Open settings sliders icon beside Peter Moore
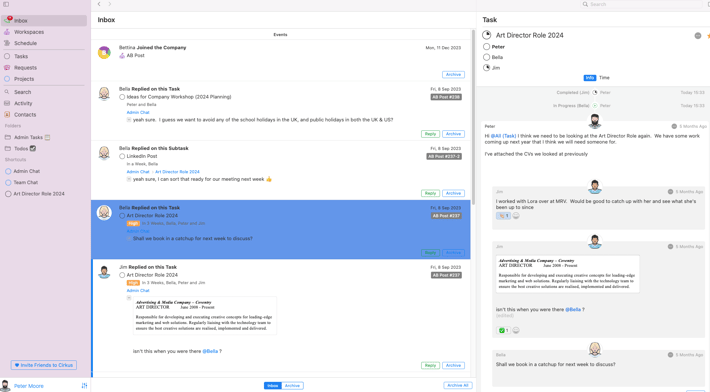This screenshot has height=392, width=710. [x=84, y=386]
